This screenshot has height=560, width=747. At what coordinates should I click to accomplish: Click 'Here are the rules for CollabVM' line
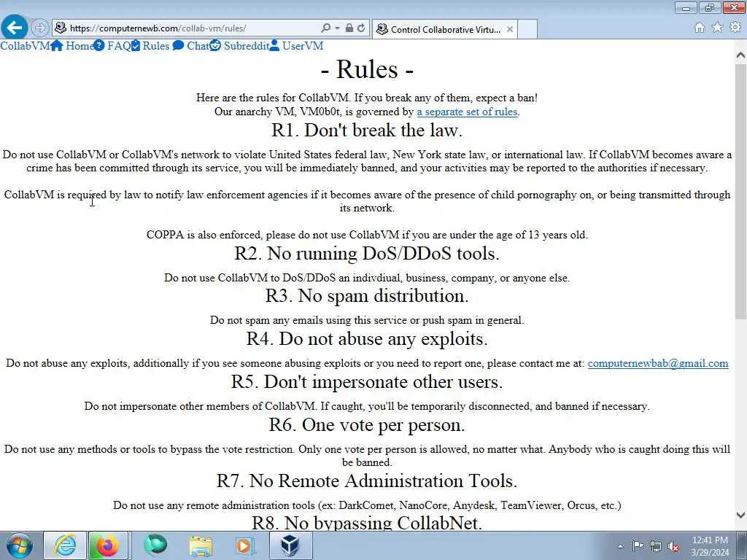pyautogui.click(x=367, y=98)
